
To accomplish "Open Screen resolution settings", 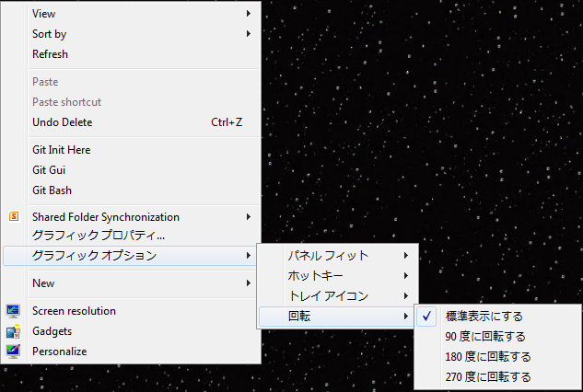I will (x=131, y=311).
